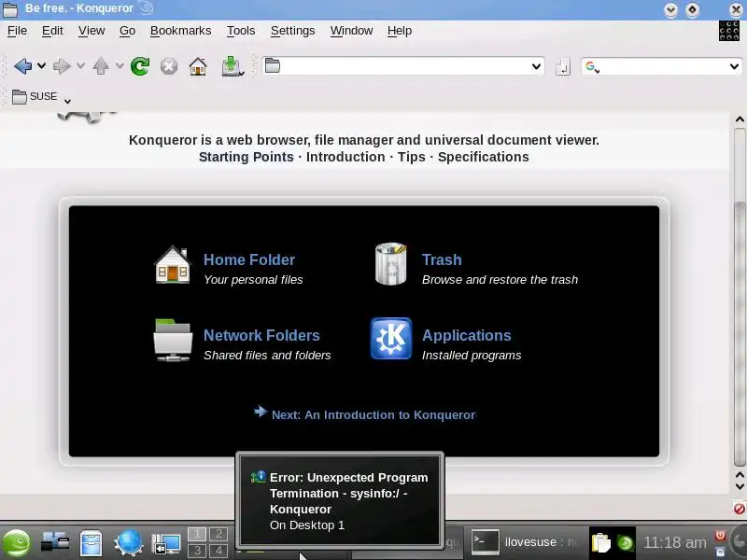Open the Applications link

(x=466, y=335)
